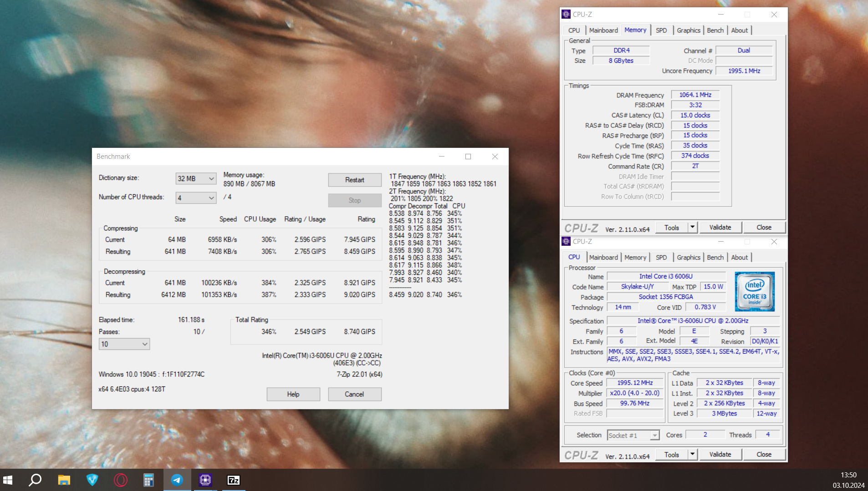Minimize the Benchmark window
Viewport: 868px width, 491px height.
(441, 157)
